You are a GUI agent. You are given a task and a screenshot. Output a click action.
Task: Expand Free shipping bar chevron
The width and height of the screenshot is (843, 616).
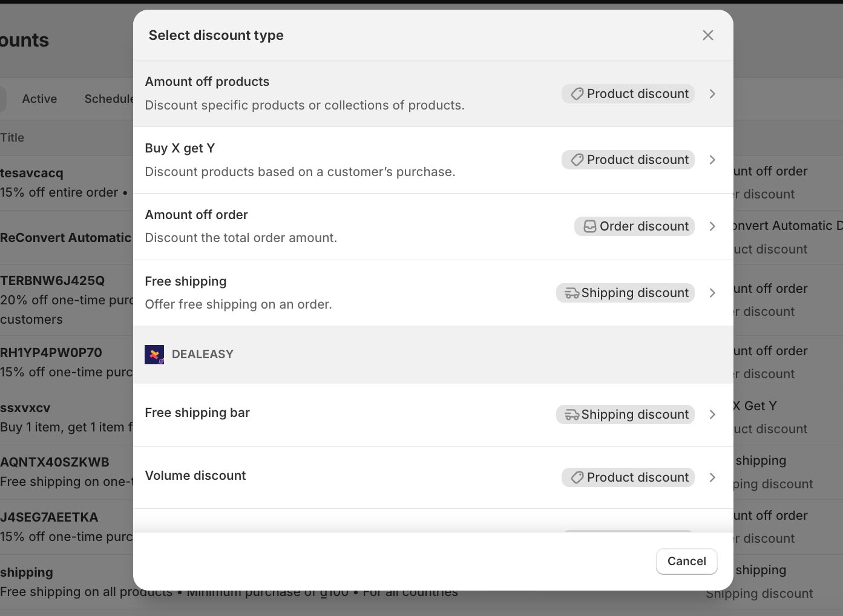(x=712, y=414)
